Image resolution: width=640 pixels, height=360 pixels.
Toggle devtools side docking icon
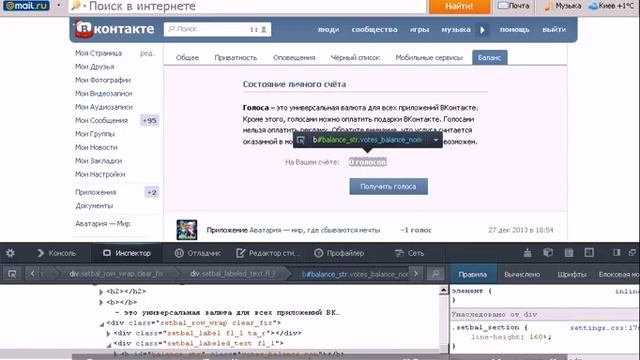coord(617,253)
